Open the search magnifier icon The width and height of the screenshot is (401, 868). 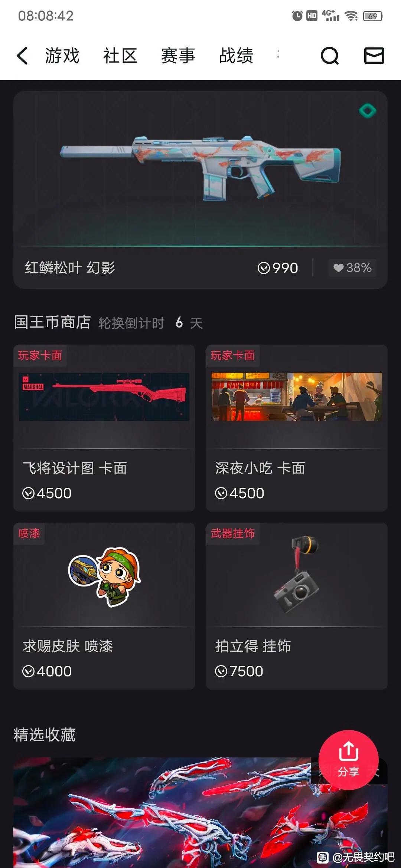tap(330, 56)
